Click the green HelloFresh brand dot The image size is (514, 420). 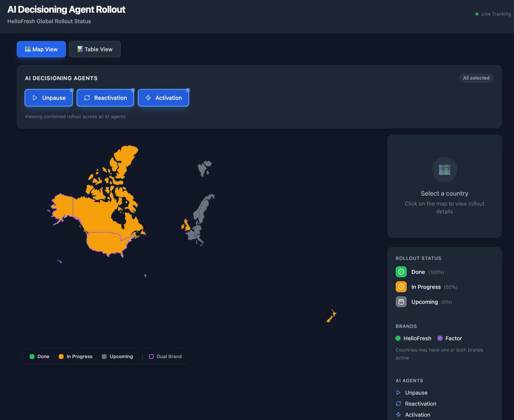(x=398, y=338)
